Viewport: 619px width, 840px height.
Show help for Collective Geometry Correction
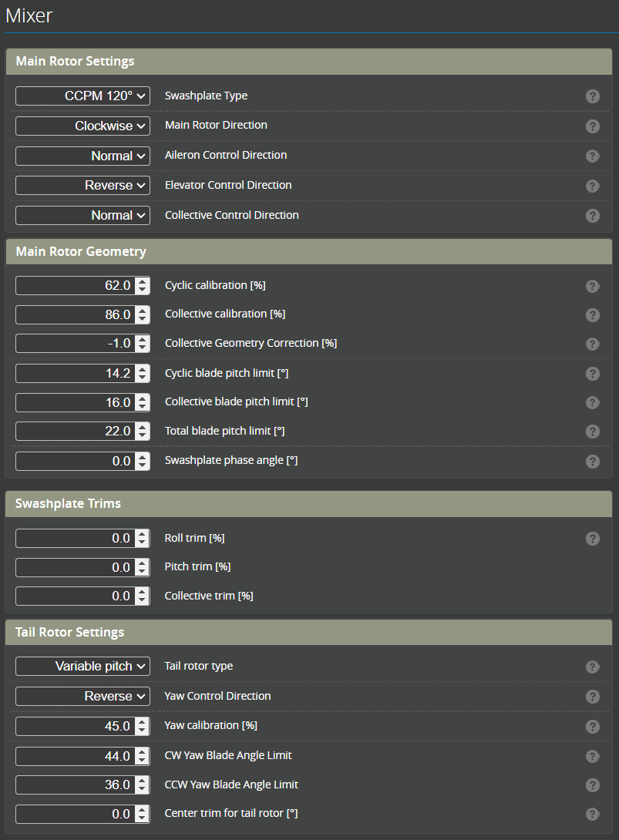click(x=592, y=344)
